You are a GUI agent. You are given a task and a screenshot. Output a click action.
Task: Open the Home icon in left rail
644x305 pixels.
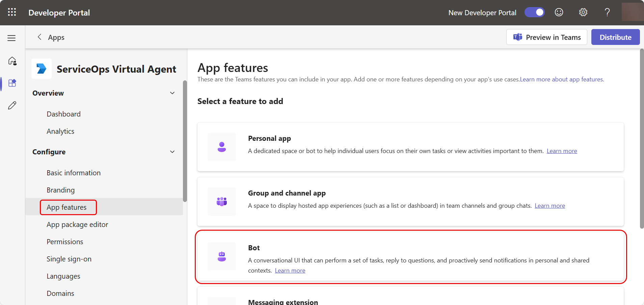(12, 61)
